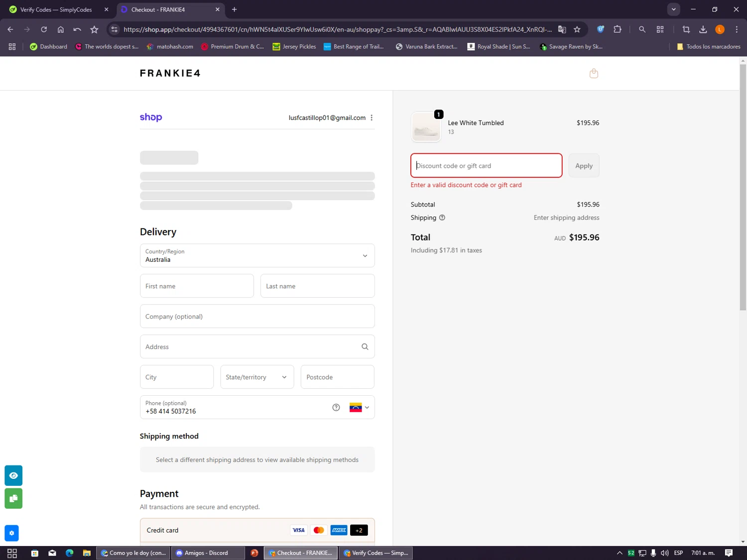Open the shopping bag cart icon
The width and height of the screenshot is (747, 560).
[594, 74]
